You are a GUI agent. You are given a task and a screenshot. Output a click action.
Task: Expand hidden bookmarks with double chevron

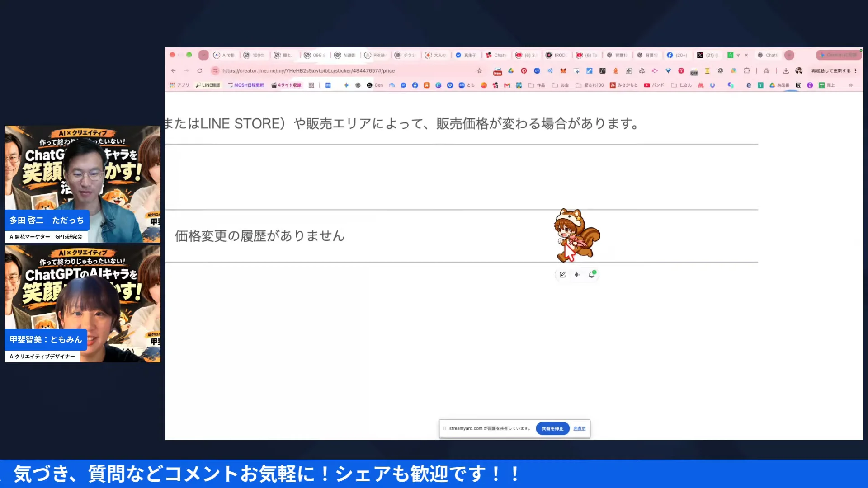coord(850,85)
